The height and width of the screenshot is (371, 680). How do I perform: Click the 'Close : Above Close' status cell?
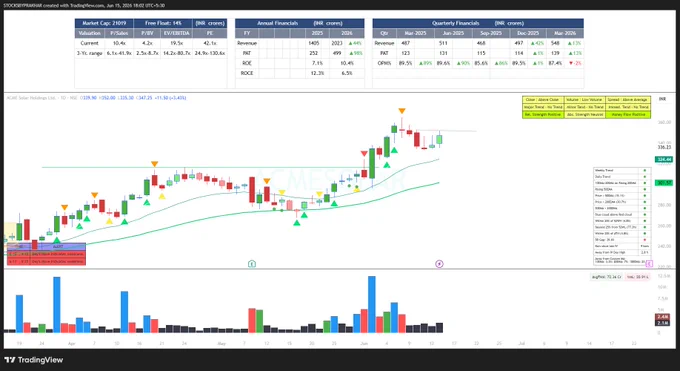click(x=543, y=100)
